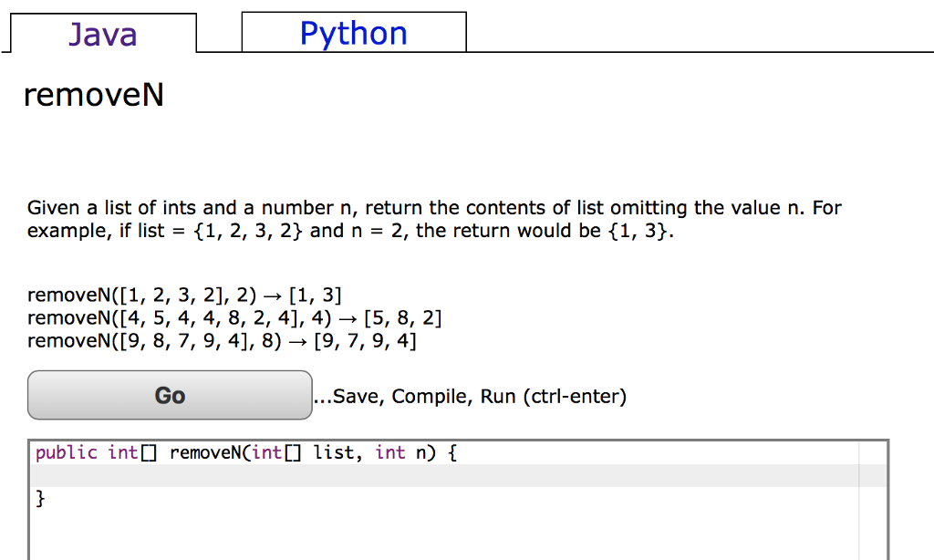Screen dimensions: 934x560
Task: Select the second example with input 4
Action: coord(233,317)
